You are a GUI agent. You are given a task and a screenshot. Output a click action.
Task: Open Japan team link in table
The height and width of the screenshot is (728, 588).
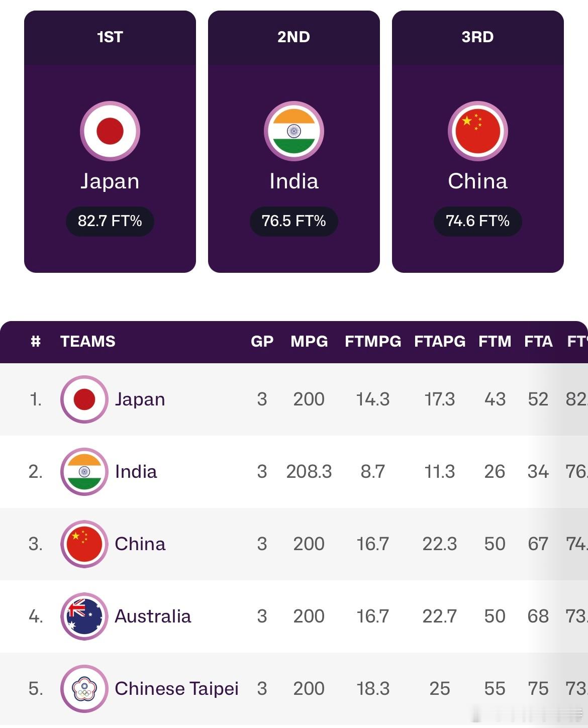click(140, 399)
